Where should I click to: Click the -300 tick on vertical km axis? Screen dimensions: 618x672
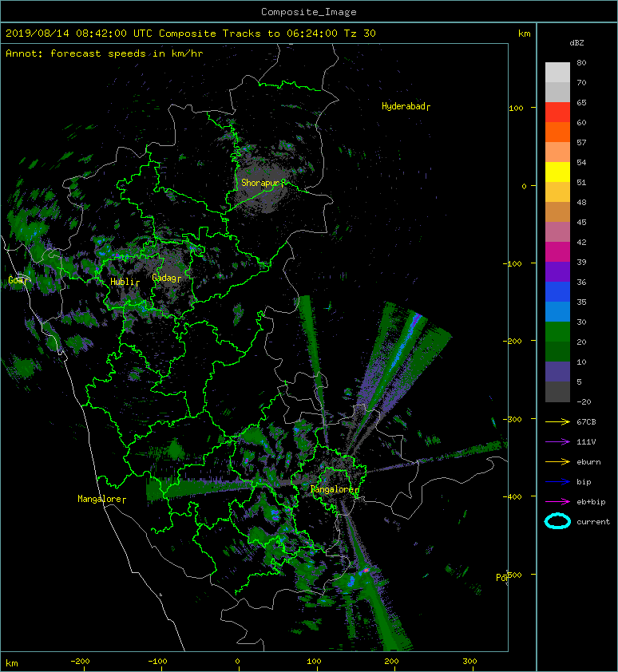click(x=513, y=419)
